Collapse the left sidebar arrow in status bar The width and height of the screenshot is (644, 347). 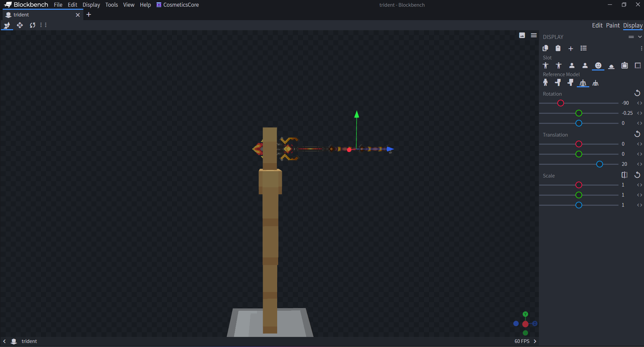(x=4, y=341)
